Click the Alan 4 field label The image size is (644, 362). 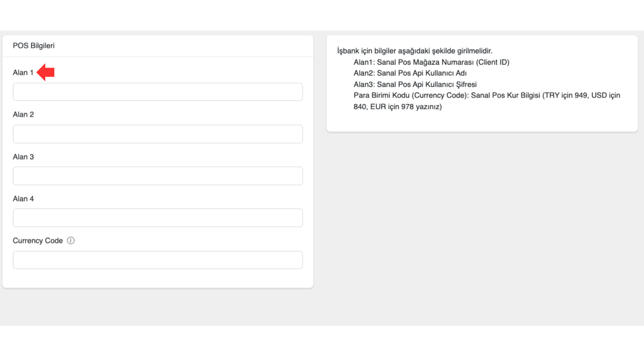tap(23, 199)
